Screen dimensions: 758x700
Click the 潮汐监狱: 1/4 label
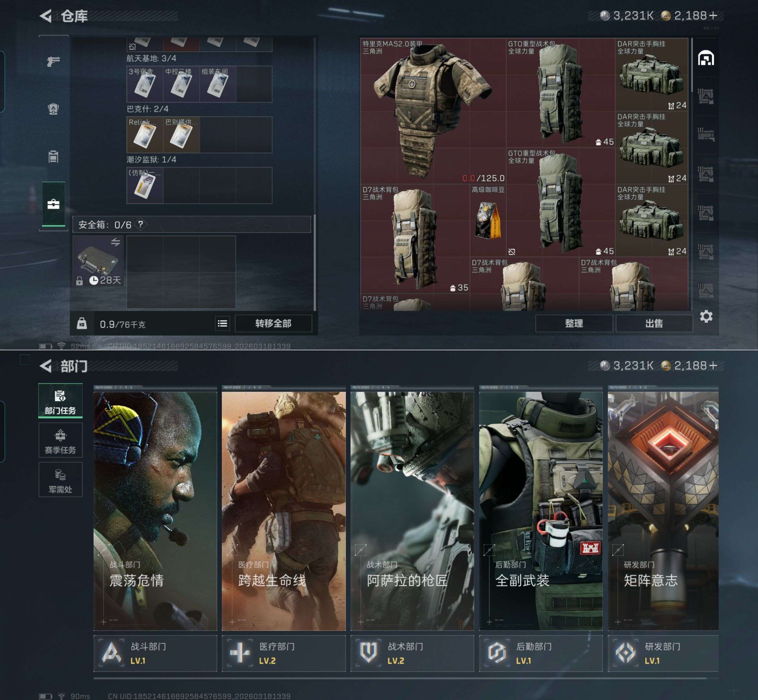[151, 159]
